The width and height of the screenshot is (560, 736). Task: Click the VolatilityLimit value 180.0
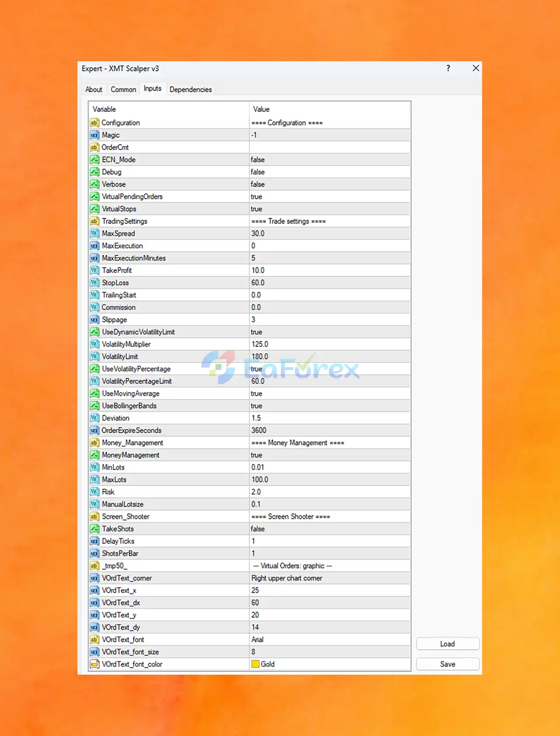(260, 357)
